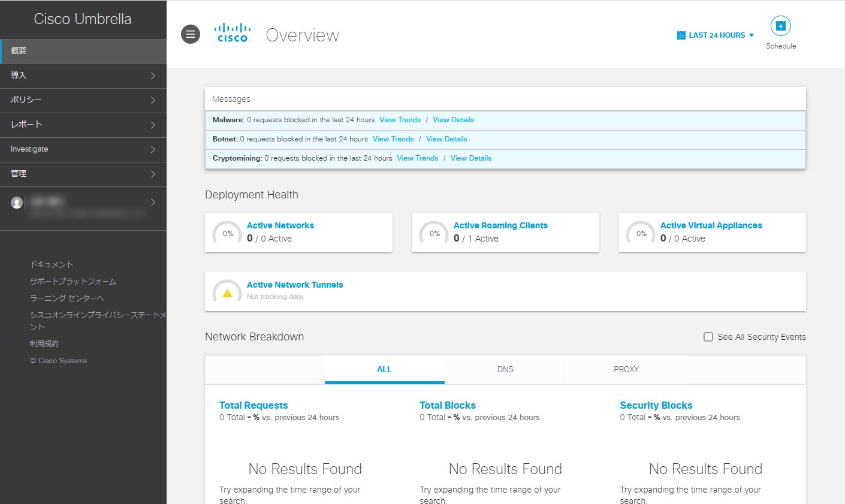Screen dimensions: 845x504
Task: Open the Schedule calendar icon
Action: click(780, 26)
